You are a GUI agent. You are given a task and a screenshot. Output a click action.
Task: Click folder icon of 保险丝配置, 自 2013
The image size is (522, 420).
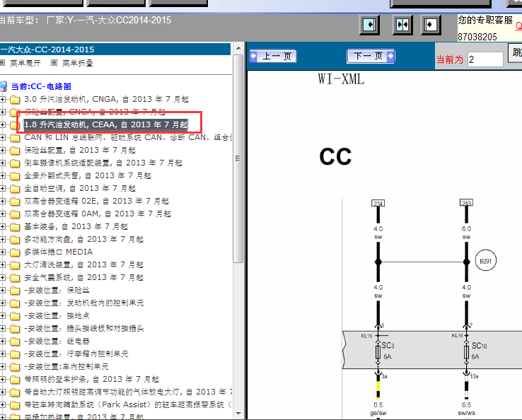15,151
